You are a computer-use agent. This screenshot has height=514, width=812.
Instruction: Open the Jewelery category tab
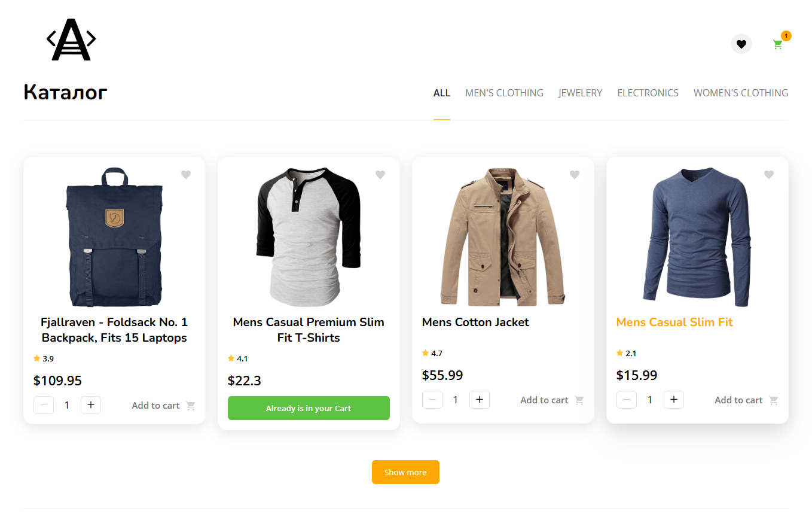click(x=580, y=93)
